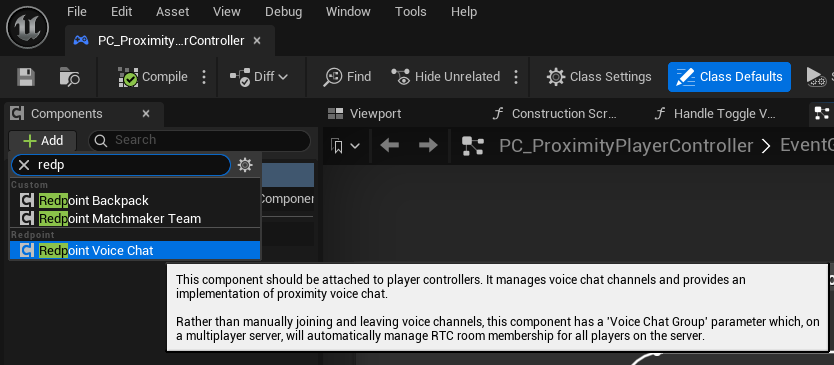
Task: Toggle Hide Unrelated nodes
Action: pyautogui.click(x=446, y=77)
